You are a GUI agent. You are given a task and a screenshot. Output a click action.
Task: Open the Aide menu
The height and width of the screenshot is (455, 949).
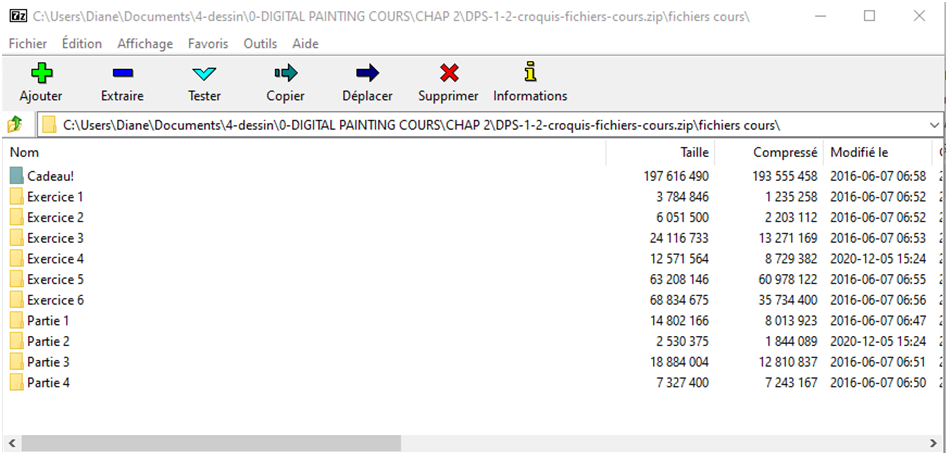306,44
